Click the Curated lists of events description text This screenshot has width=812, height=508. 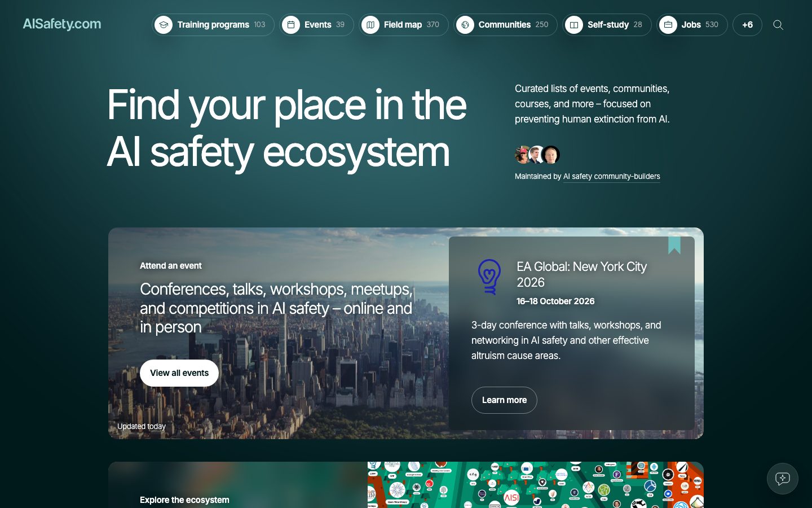(592, 104)
